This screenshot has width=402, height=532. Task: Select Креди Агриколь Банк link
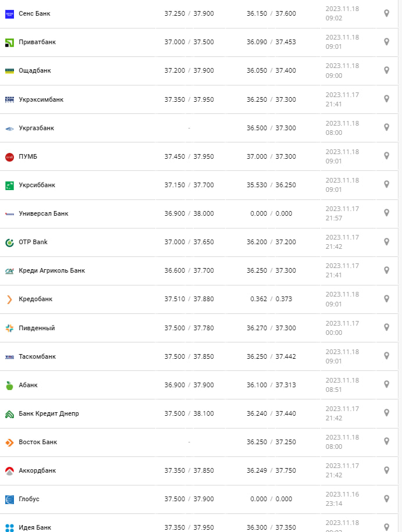(x=51, y=270)
